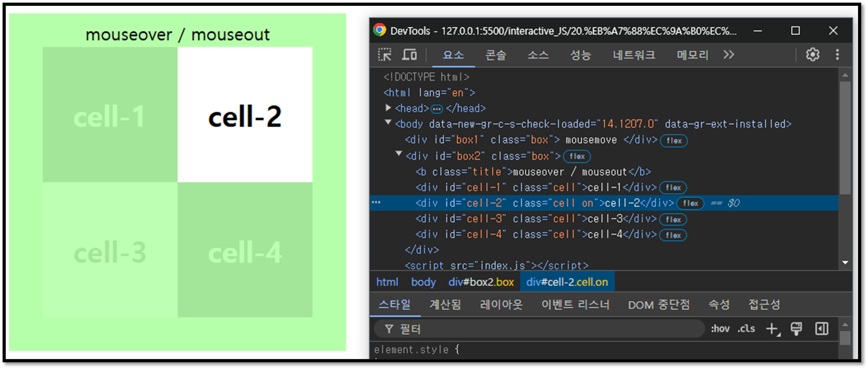Toggle the device toolbar icon

point(409,55)
